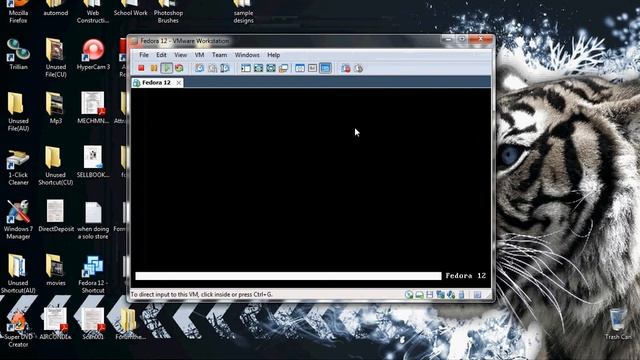Switch to Appliance view toolbar icon
The height and width of the screenshot is (360, 640).
click(313, 68)
